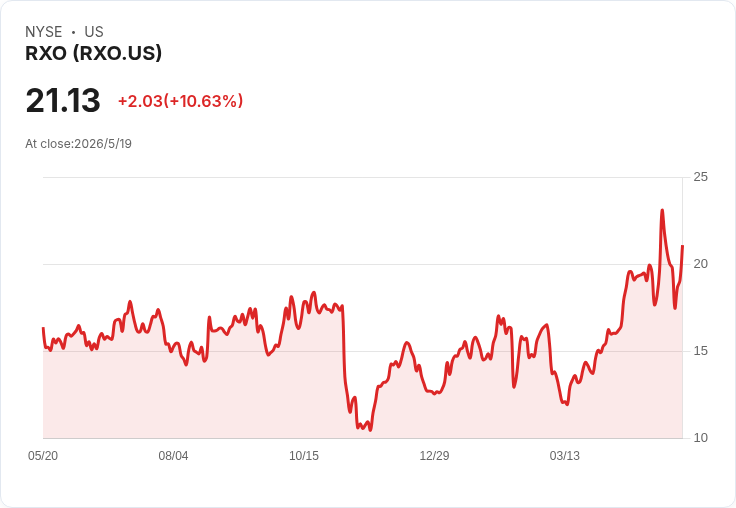Click the +2.03(+10.63%) change value
Viewport: 736px width, 508px height.
pyautogui.click(x=180, y=101)
